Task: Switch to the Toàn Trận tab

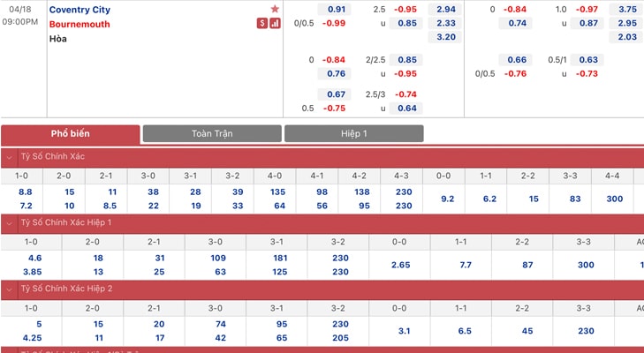Action: click(212, 134)
